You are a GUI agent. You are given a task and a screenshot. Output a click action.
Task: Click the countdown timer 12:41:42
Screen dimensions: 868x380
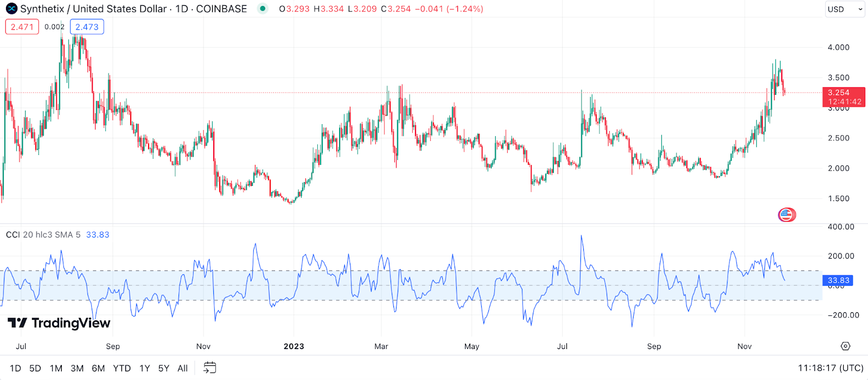point(845,102)
